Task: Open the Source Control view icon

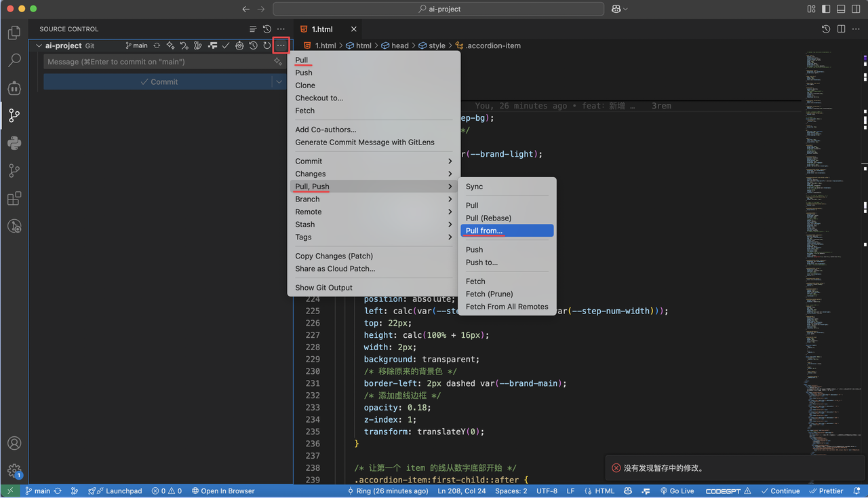Action: point(14,115)
